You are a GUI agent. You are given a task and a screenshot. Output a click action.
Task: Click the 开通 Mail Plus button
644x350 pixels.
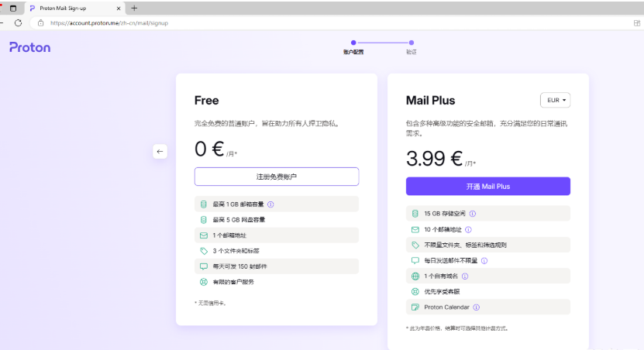pos(488,187)
